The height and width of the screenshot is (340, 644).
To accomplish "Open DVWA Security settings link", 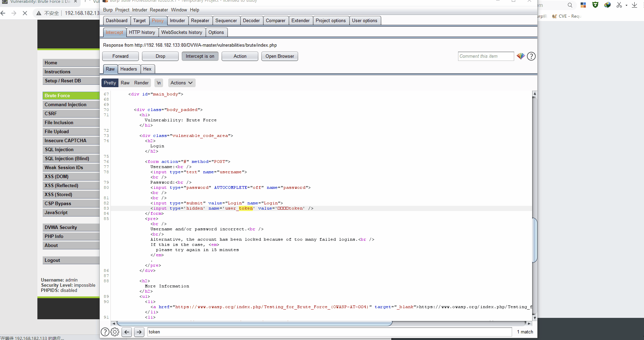I will coord(71,228).
